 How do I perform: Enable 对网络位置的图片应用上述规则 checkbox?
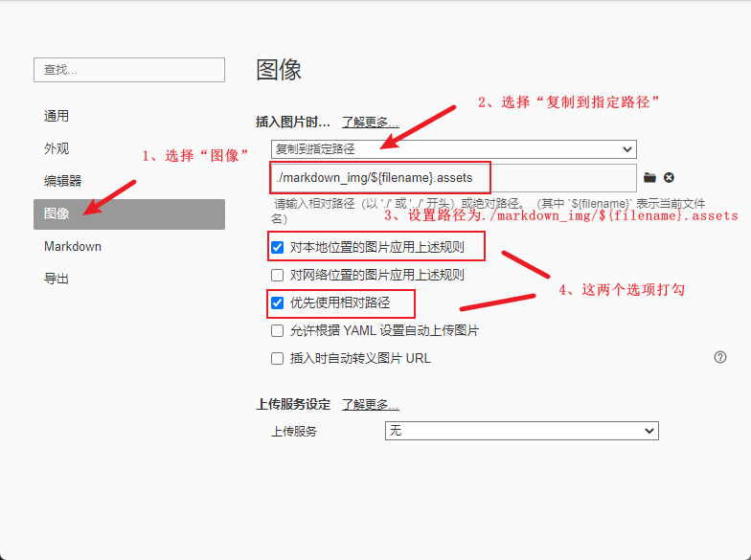click(278, 276)
